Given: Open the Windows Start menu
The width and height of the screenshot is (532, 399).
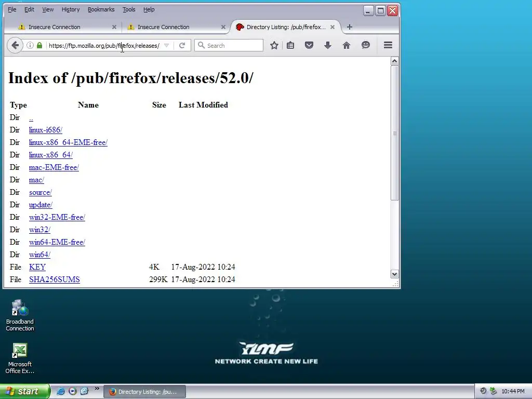Looking at the screenshot, I should (x=24, y=391).
